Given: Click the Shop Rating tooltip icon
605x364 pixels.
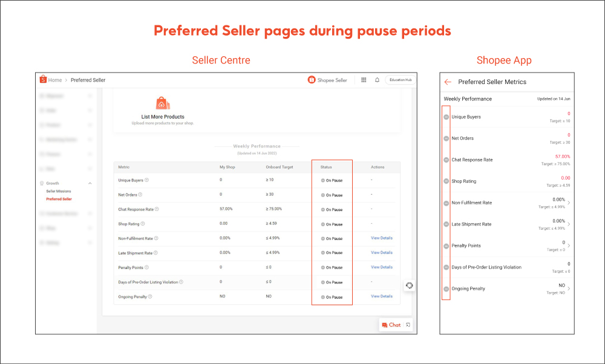Looking at the screenshot, I should (x=143, y=224).
